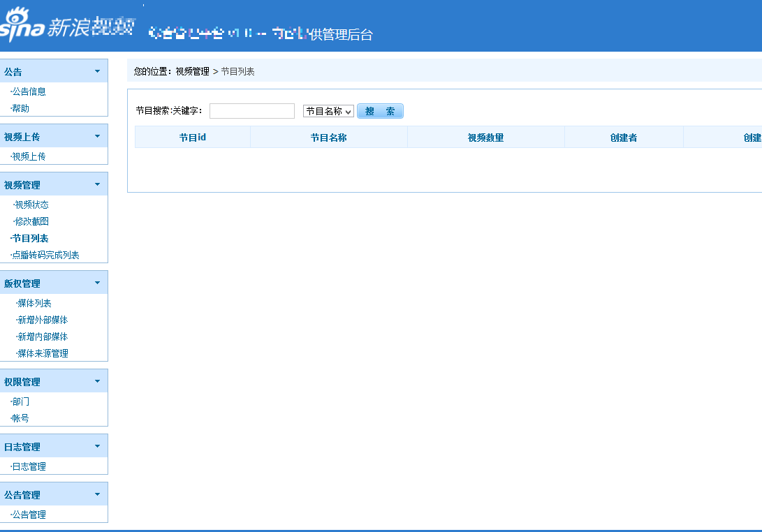Click the 视频数量 column header
Viewport: 762px width, 532px height.
point(486,138)
